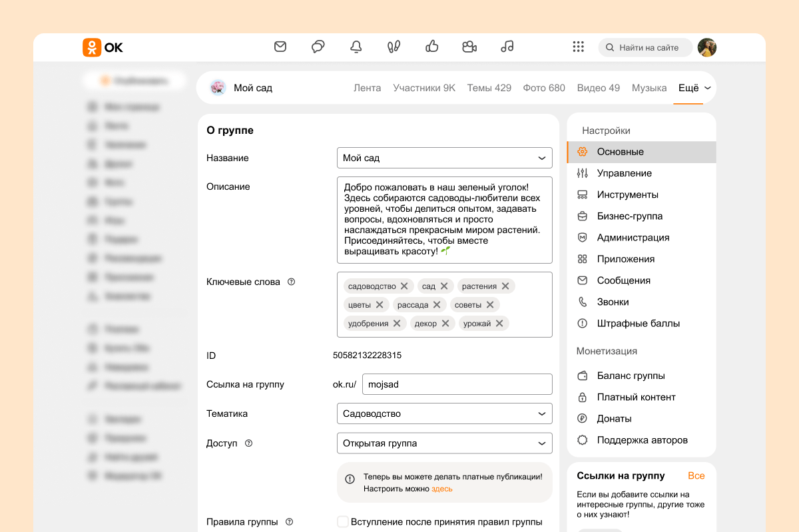Switch to the Участники 9K tab
This screenshot has height=532, width=799.
click(424, 88)
